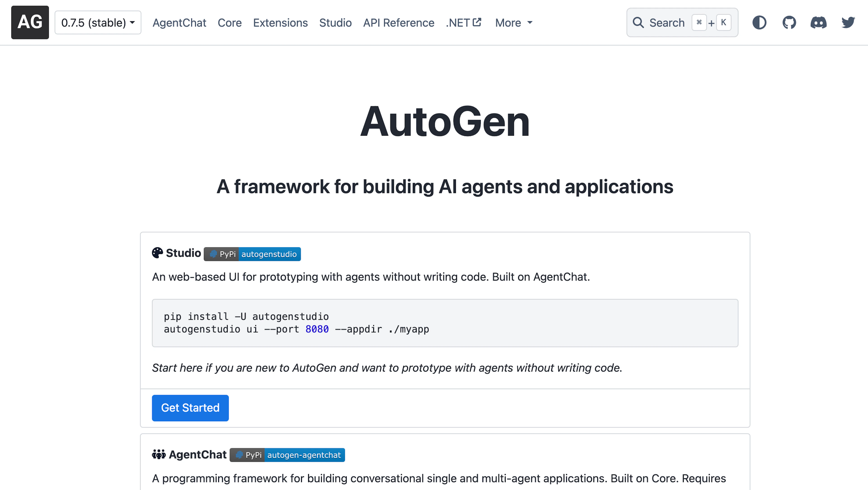Open the GitHub repository icon
The width and height of the screenshot is (868, 490).
pos(789,22)
